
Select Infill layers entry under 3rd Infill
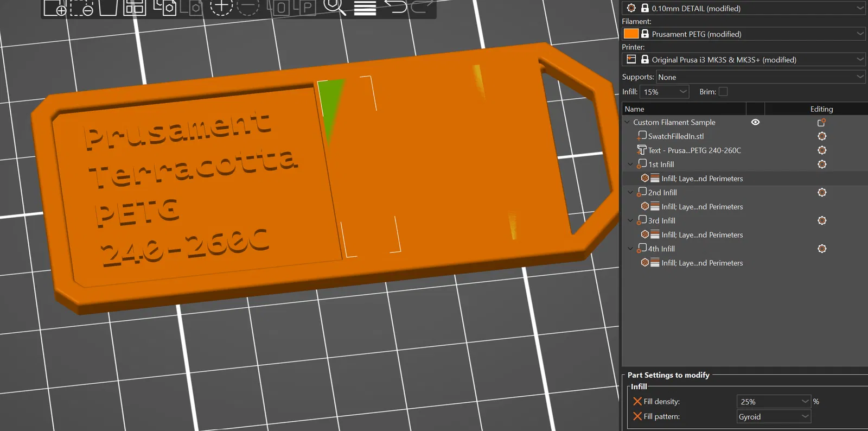(702, 234)
